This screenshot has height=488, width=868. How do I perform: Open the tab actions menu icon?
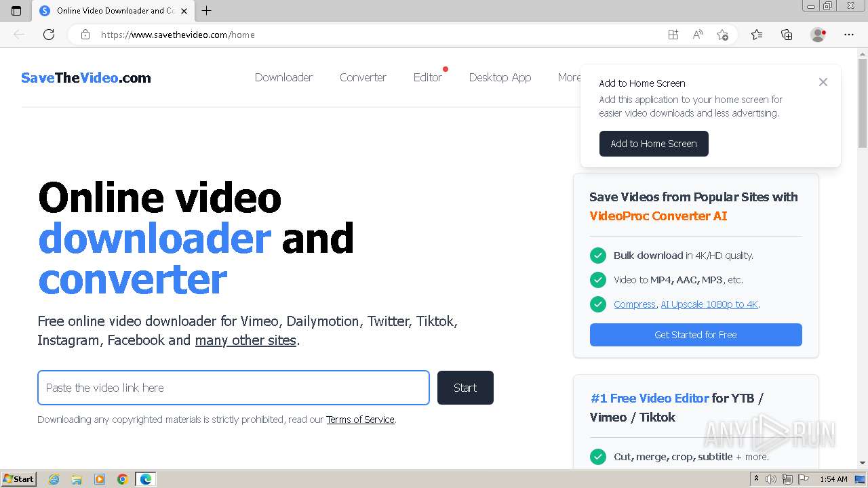click(16, 11)
